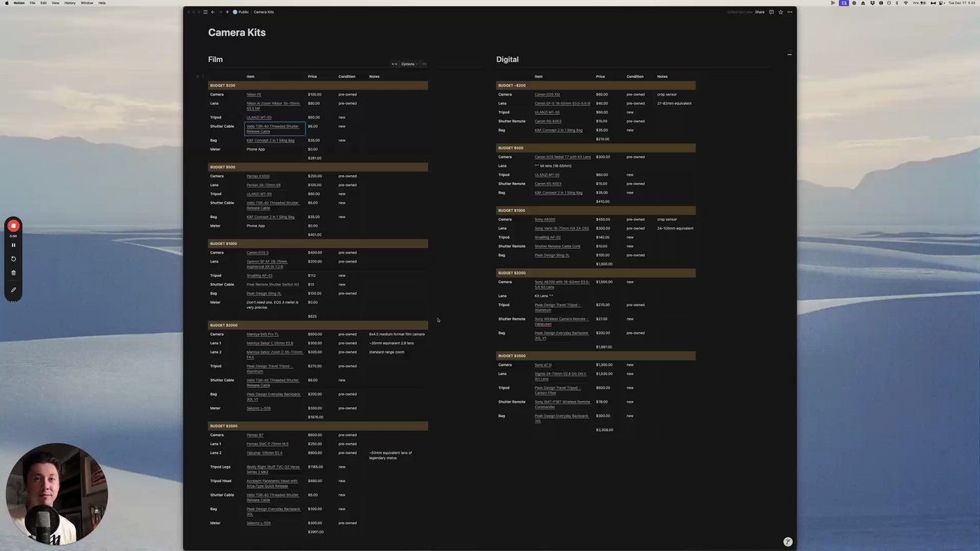Open the purple screen recorder menu bar icon

point(844,3)
